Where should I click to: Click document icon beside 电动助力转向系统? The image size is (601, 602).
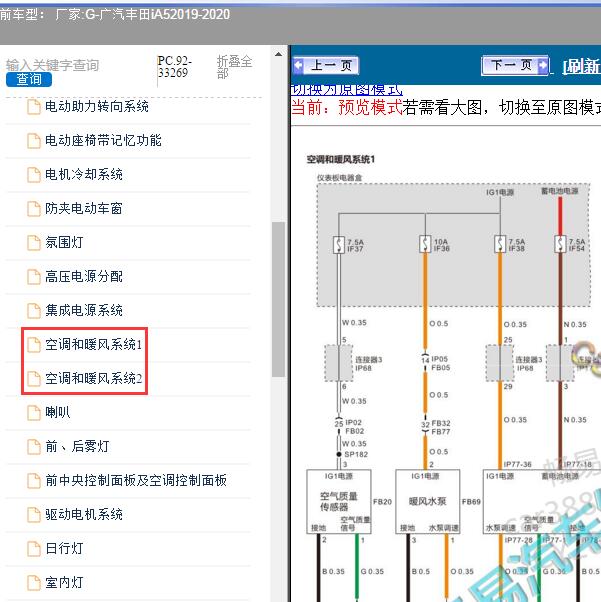pyautogui.click(x=34, y=107)
